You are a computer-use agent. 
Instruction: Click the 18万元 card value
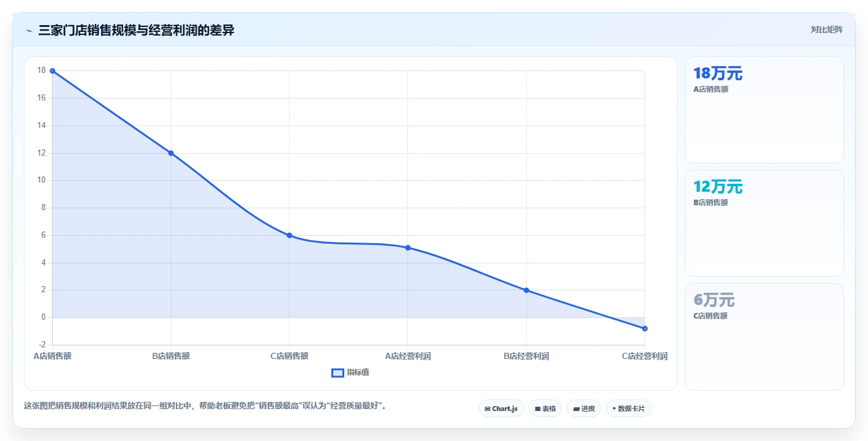(718, 73)
